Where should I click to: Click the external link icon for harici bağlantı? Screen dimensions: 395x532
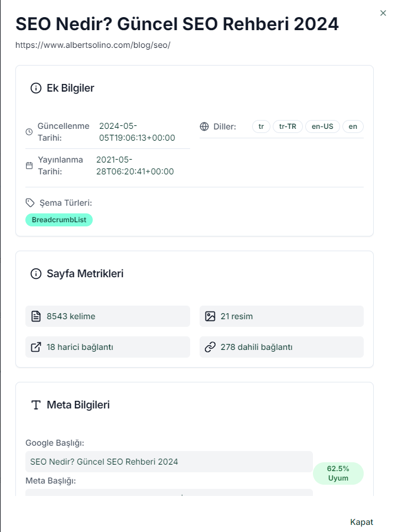[36, 347]
